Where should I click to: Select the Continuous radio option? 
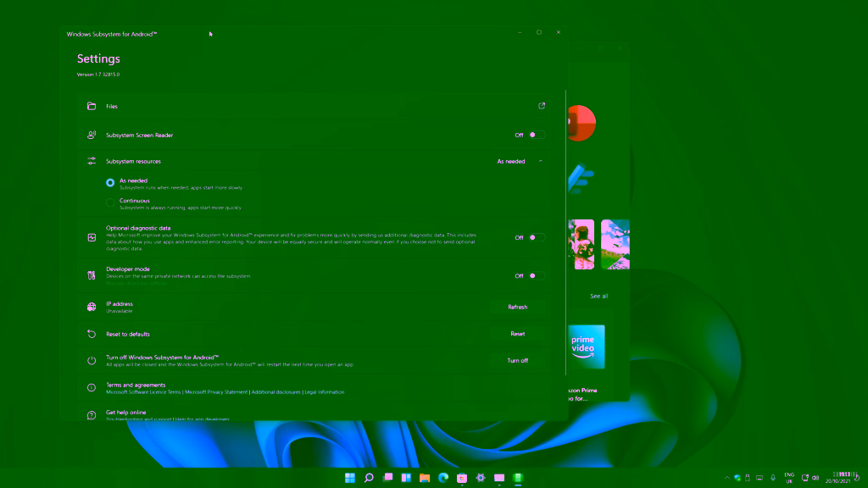pyautogui.click(x=110, y=202)
